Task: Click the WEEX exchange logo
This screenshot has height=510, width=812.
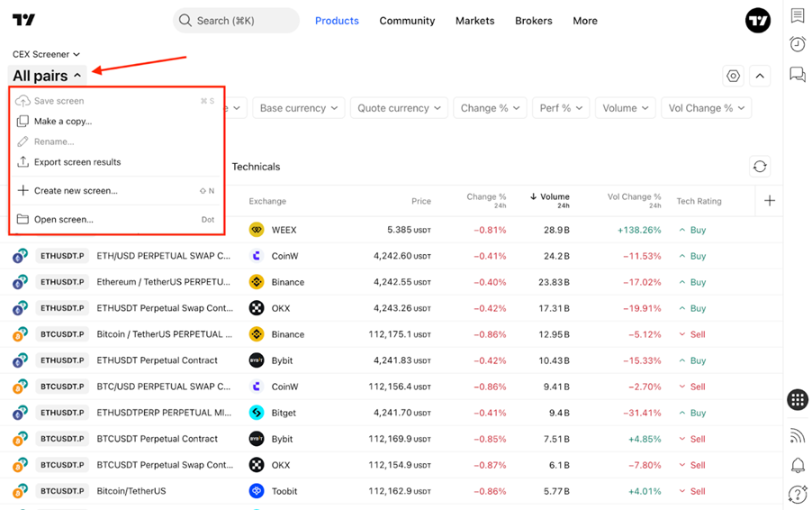Action: coord(257,230)
